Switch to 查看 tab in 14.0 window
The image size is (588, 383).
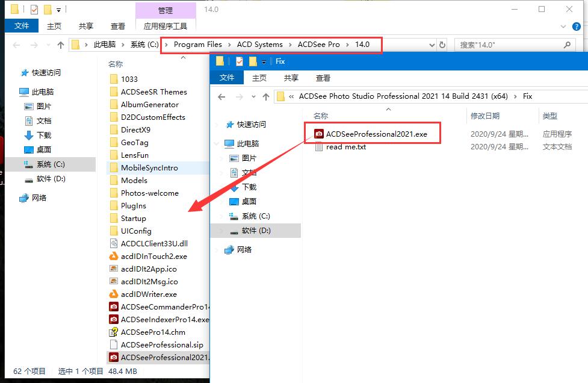[118, 26]
